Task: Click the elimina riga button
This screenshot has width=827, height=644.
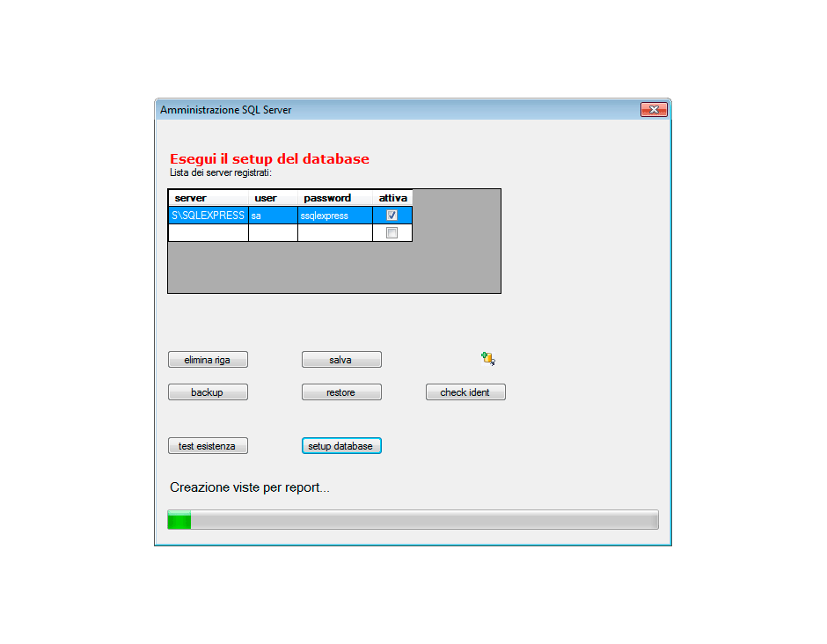Action: [208, 360]
